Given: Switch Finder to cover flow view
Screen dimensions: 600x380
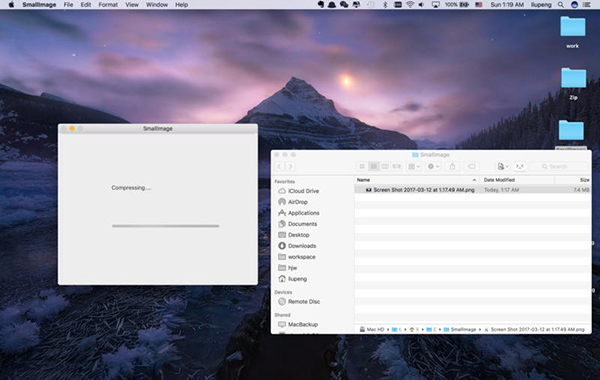Looking at the screenshot, I should pyautogui.click(x=397, y=166).
